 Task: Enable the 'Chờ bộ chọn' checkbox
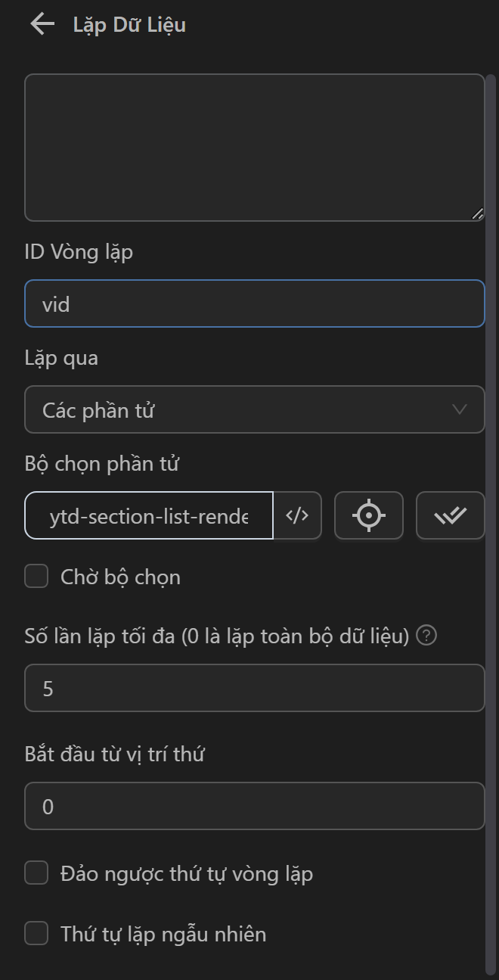click(x=36, y=576)
